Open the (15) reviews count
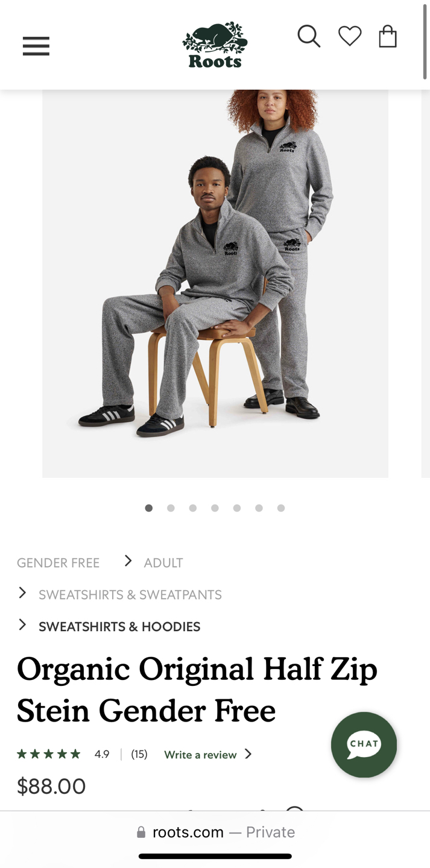Viewport: 430px width, 868px height. (139, 754)
